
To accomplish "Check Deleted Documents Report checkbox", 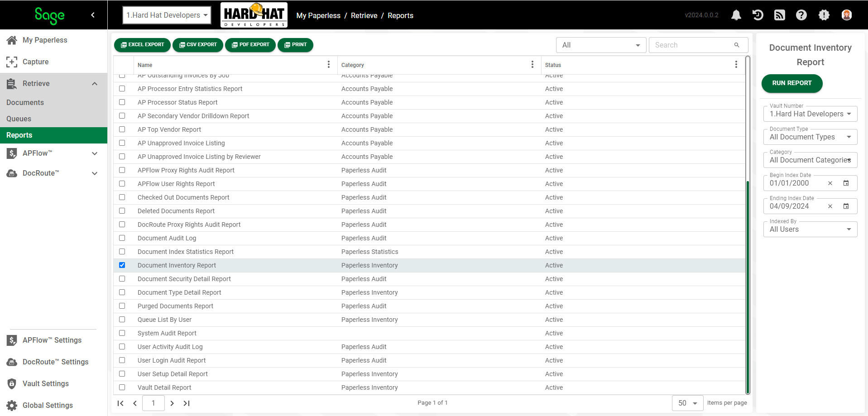I will (122, 211).
